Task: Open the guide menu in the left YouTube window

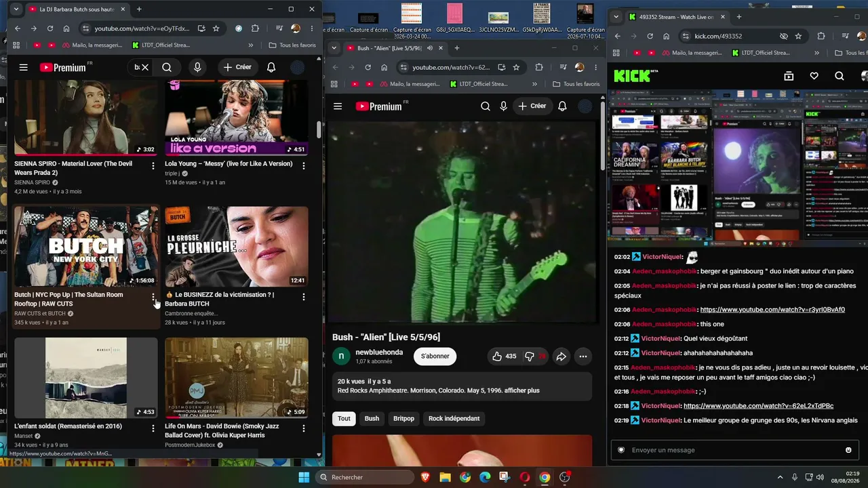Action: [24, 67]
